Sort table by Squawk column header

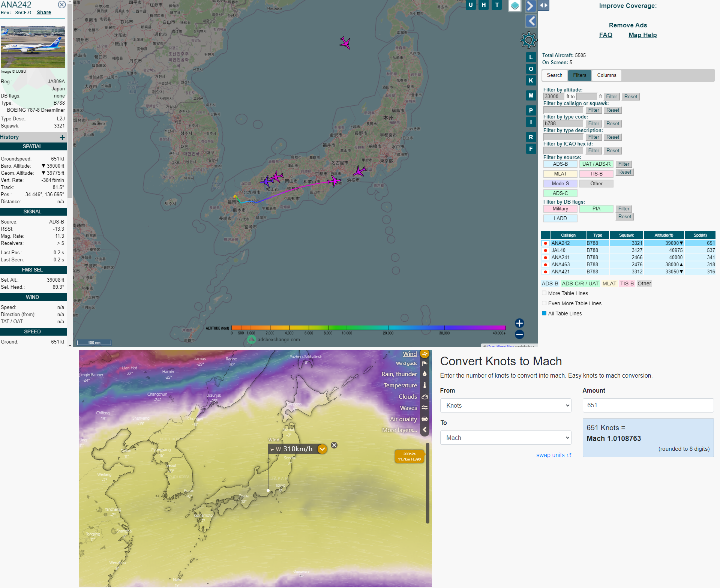click(626, 235)
